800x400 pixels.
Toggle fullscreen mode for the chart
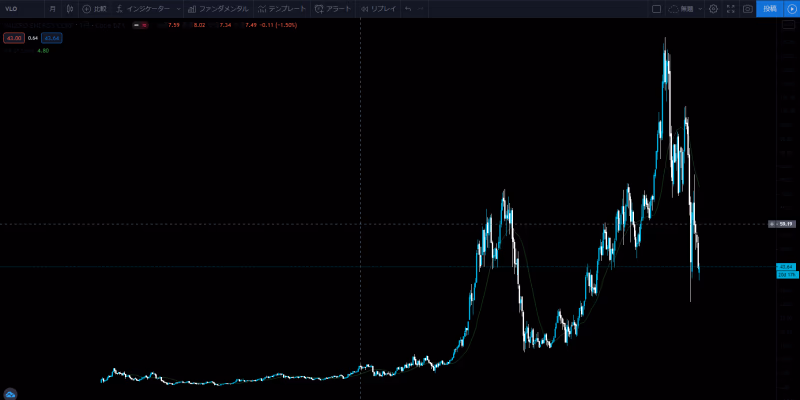tap(730, 8)
